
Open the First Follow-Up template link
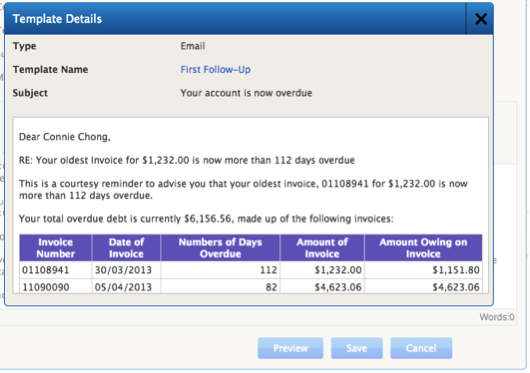[x=215, y=70]
